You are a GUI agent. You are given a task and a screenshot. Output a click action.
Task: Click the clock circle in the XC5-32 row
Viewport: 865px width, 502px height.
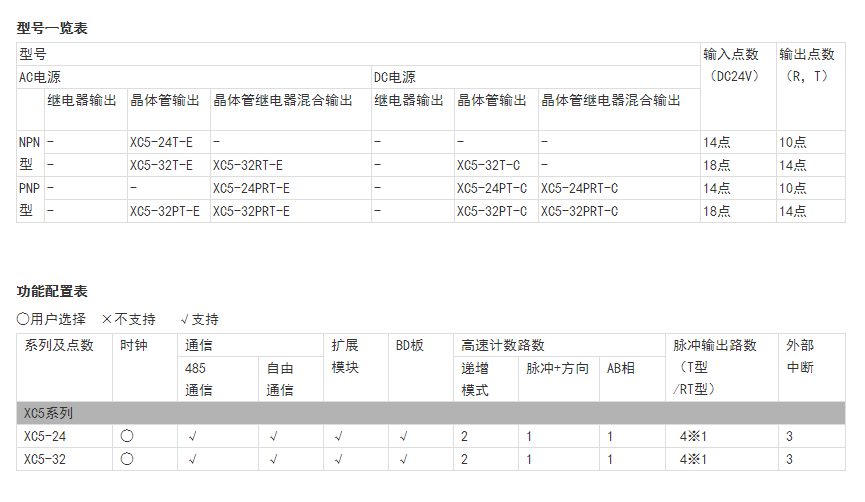click(x=126, y=459)
